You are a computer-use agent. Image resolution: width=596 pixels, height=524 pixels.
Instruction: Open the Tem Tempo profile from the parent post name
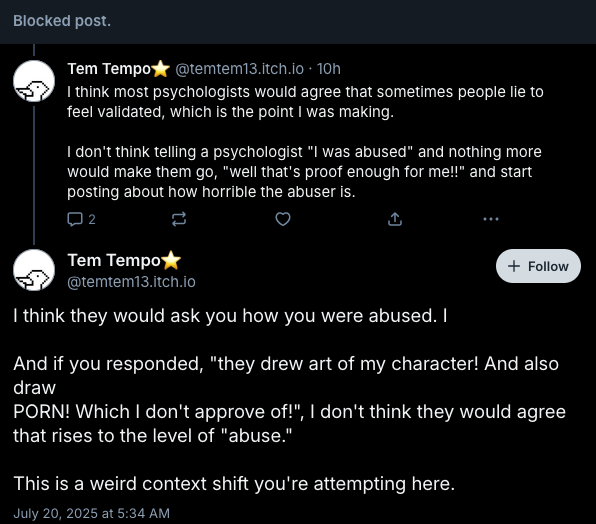[109, 69]
